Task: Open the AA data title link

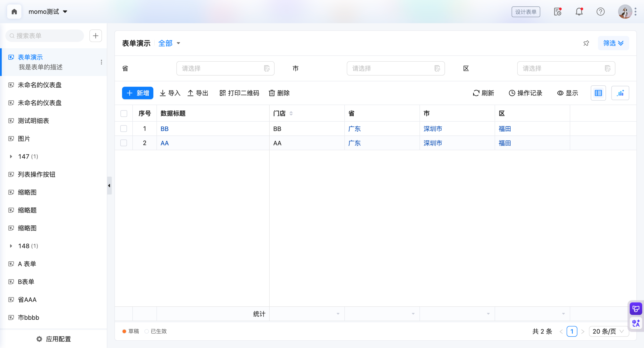Action: point(164,143)
